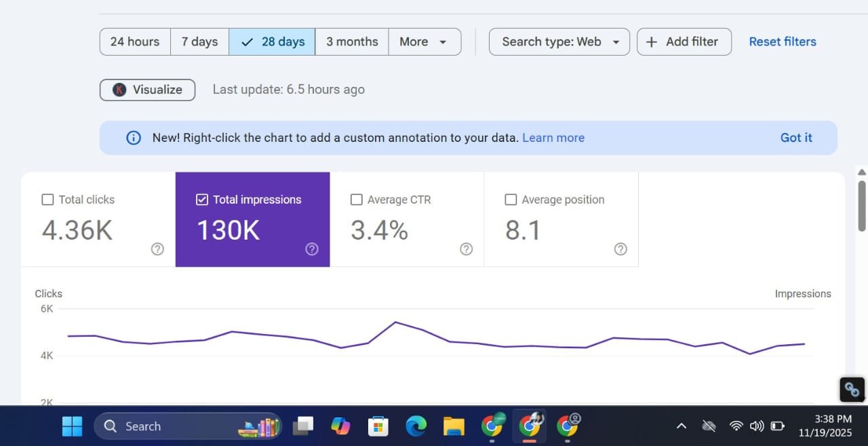
Task: Click the link icon floating button at bottom right
Action: [x=852, y=390]
